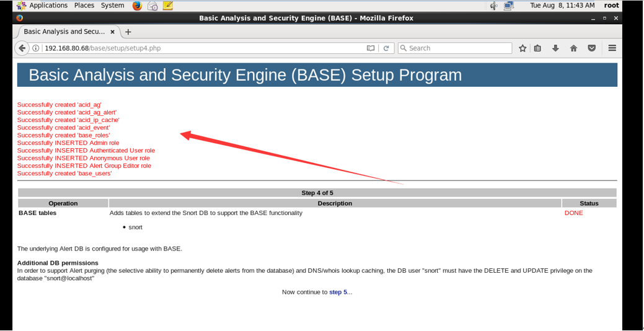Click the network connection icon

pyautogui.click(x=509, y=6)
